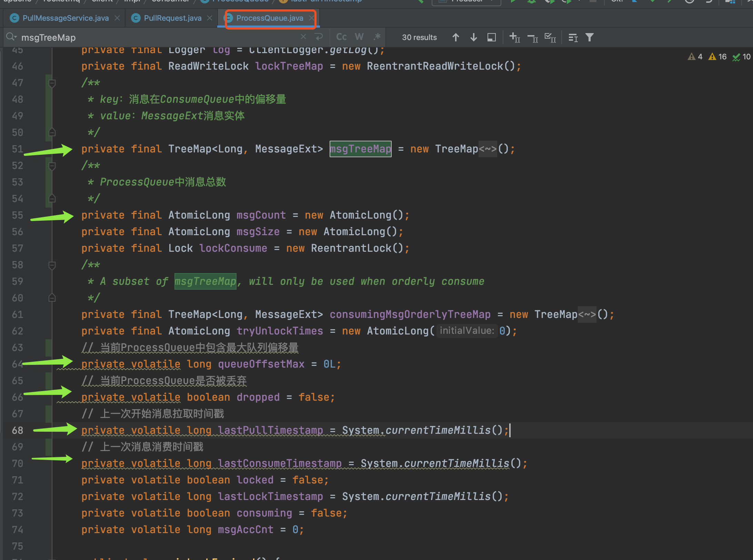Toggle Words (W) search option
This screenshot has width=753, height=560.
pyautogui.click(x=359, y=37)
